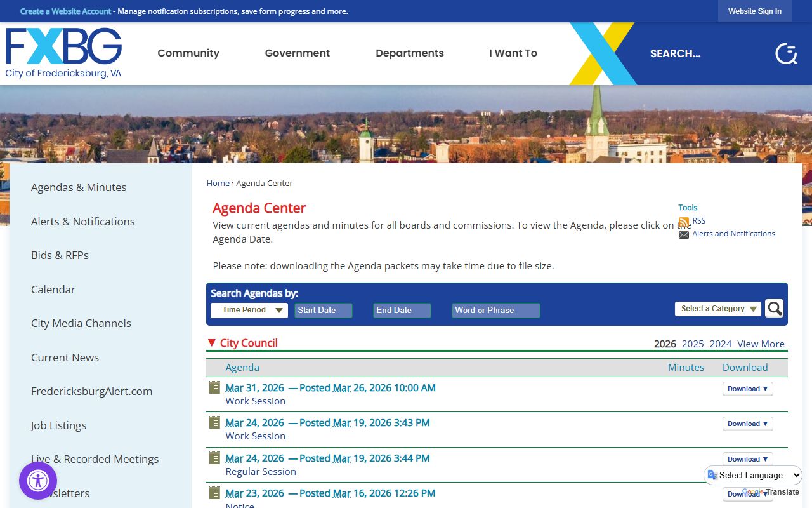Image resolution: width=812 pixels, height=508 pixels.
Task: Open the accessibility options round icon
Action: point(38,481)
